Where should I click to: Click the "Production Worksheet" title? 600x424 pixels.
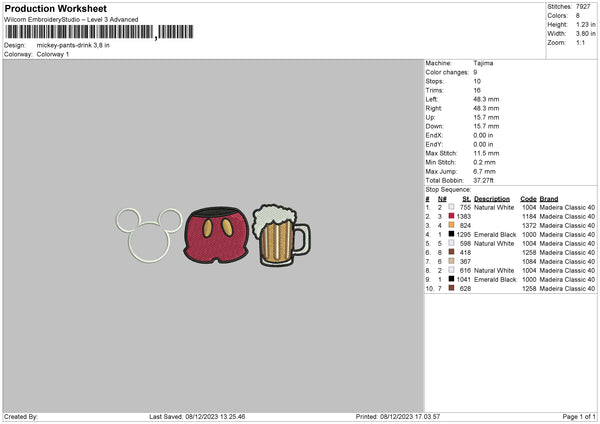(56, 8)
